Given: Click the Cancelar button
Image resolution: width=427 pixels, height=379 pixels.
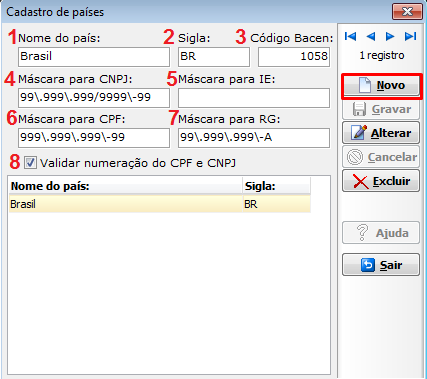Looking at the screenshot, I should (381, 157).
